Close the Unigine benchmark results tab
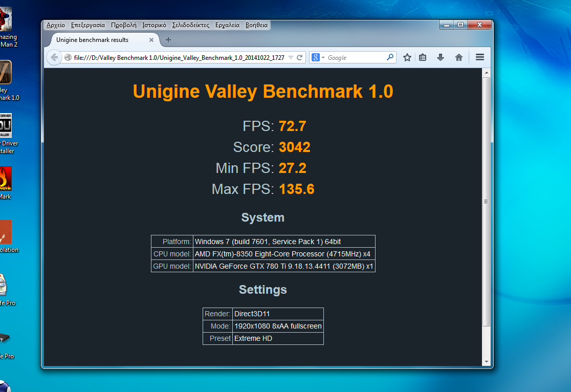The width and height of the screenshot is (571, 392). coord(151,40)
